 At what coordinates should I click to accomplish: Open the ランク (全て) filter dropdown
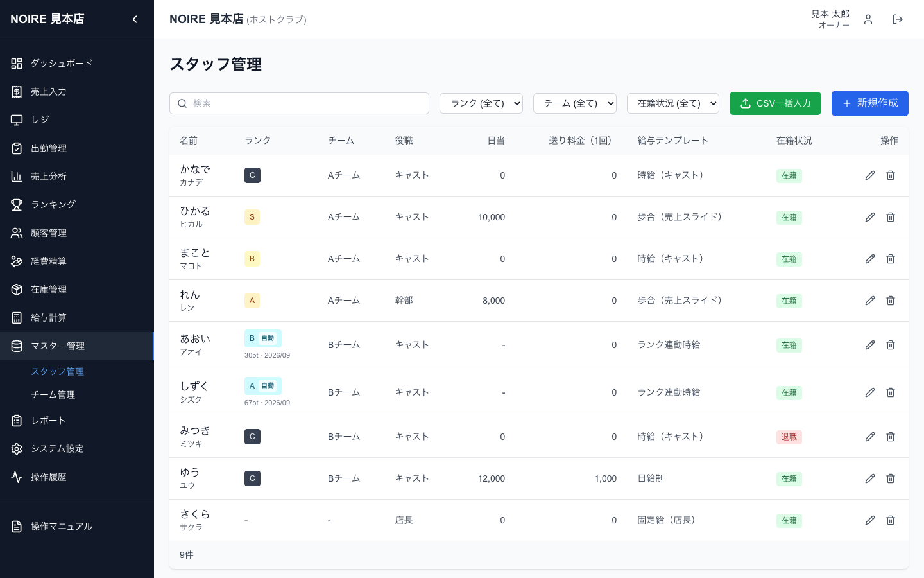(481, 103)
